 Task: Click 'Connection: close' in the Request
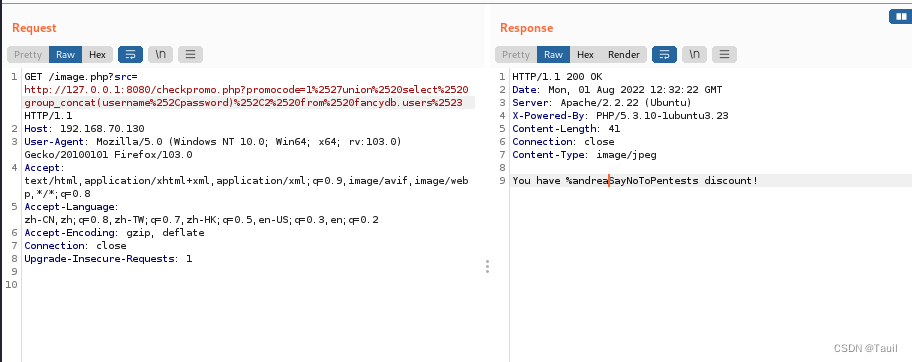tap(75, 246)
